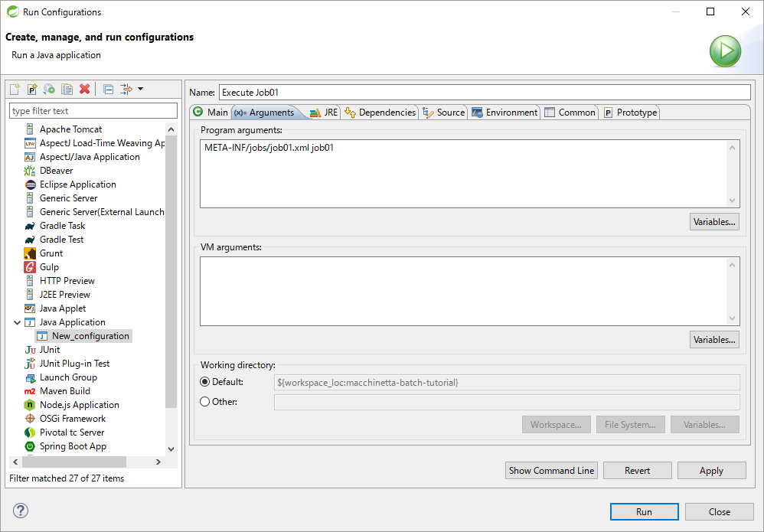Apply the configuration changes
Screen dimensions: 764x532
711,470
